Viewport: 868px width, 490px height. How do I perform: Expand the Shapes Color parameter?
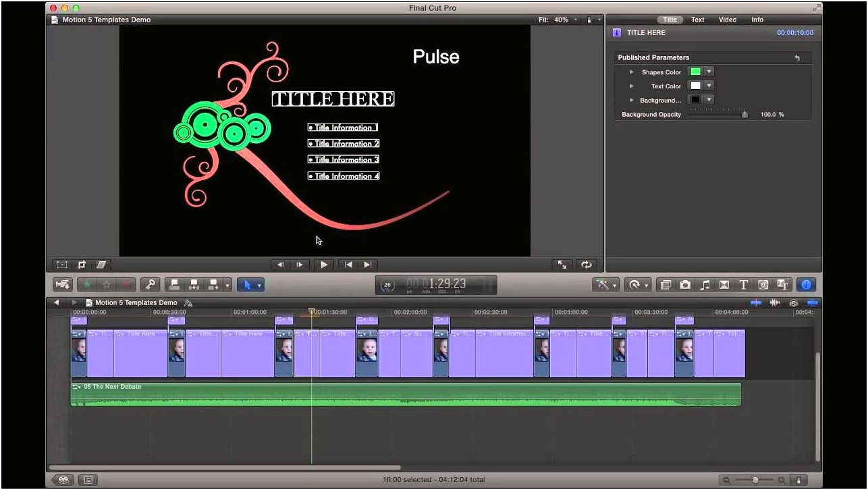(x=632, y=72)
